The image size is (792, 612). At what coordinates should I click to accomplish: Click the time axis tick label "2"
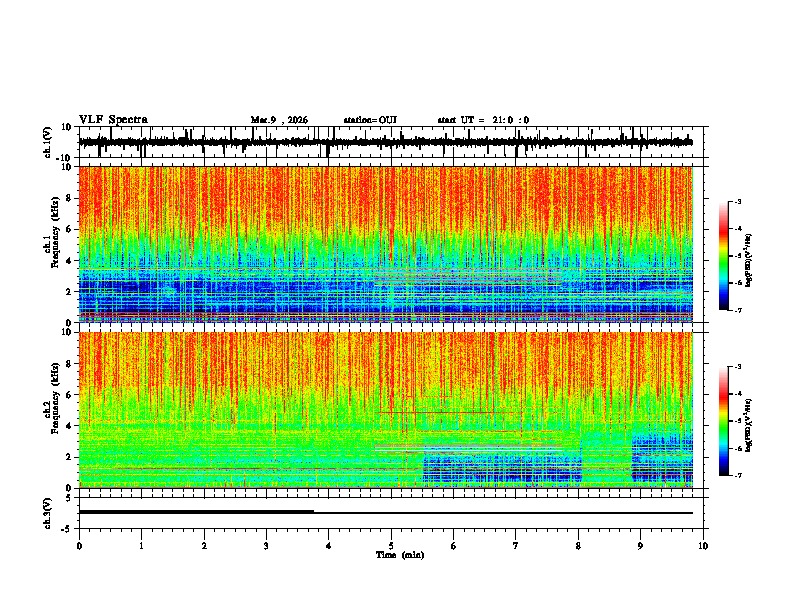(x=204, y=546)
